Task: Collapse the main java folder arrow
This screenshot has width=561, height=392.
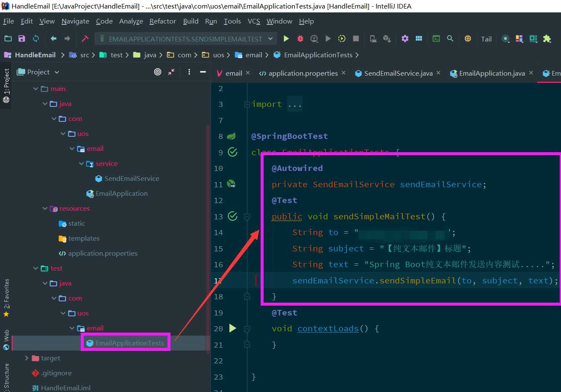Action: [45, 104]
